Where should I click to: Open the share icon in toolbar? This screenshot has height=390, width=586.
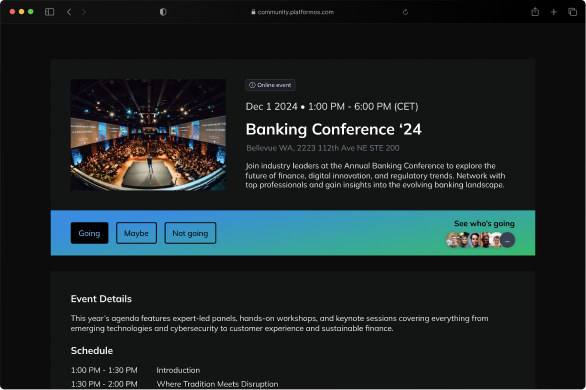tap(535, 12)
